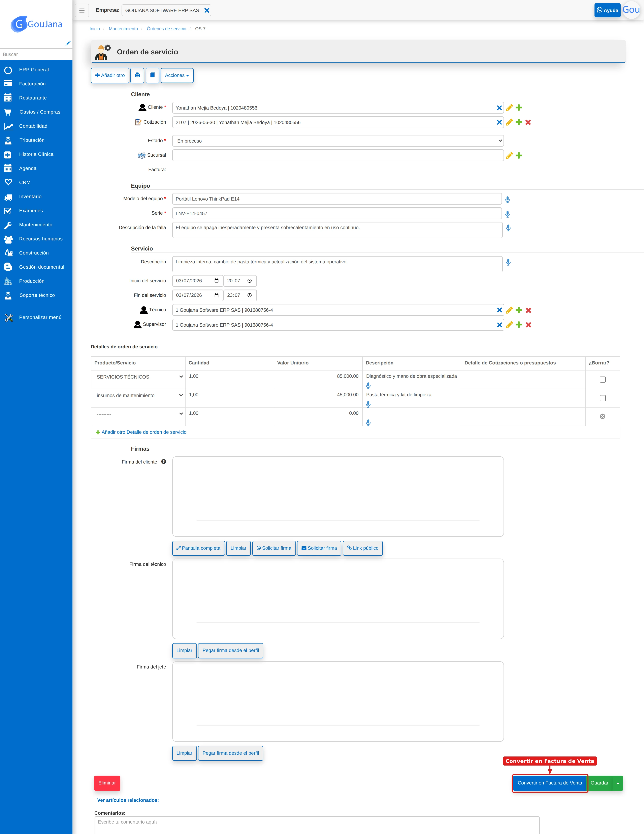Clear the Cliente field with blue X
The height and width of the screenshot is (834, 644).
point(499,108)
